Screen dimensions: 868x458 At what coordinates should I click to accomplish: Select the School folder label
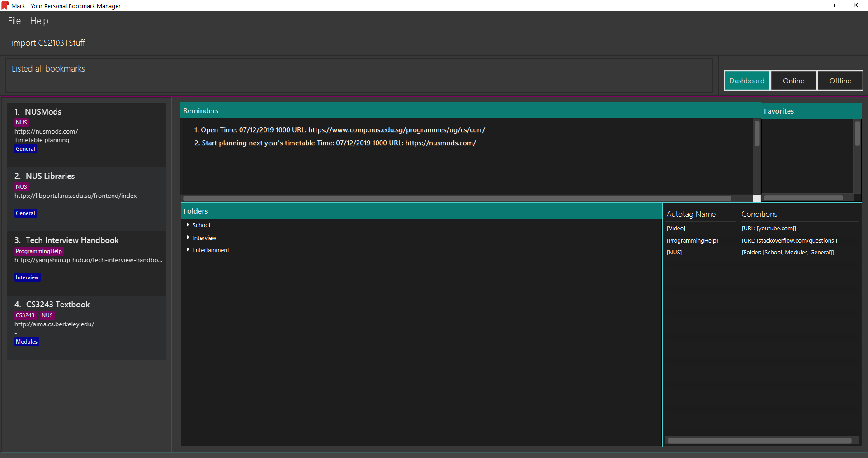point(201,225)
